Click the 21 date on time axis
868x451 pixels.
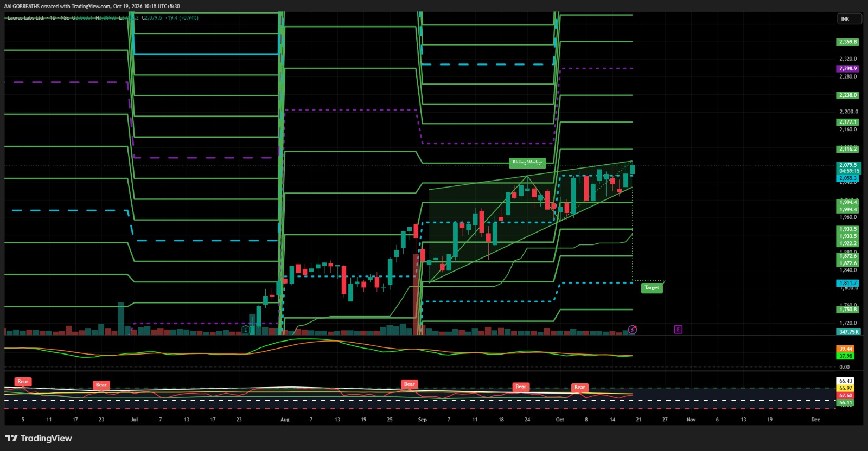(x=639, y=420)
